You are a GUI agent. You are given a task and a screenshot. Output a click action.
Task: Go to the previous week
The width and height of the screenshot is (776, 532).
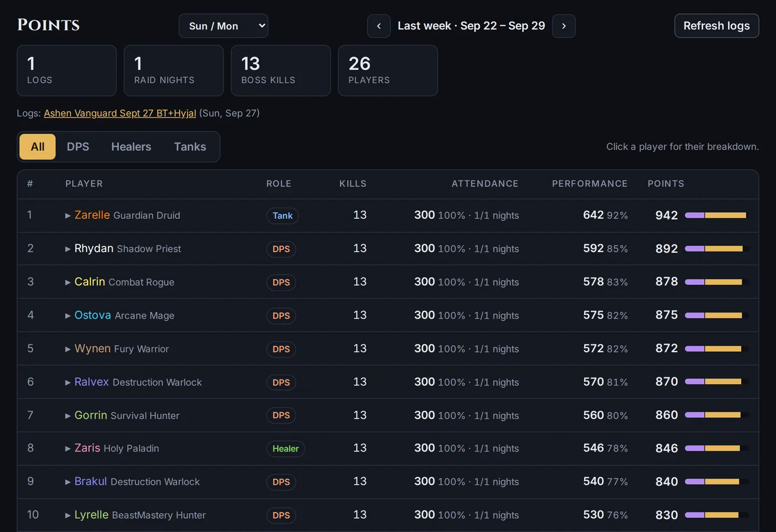379,26
